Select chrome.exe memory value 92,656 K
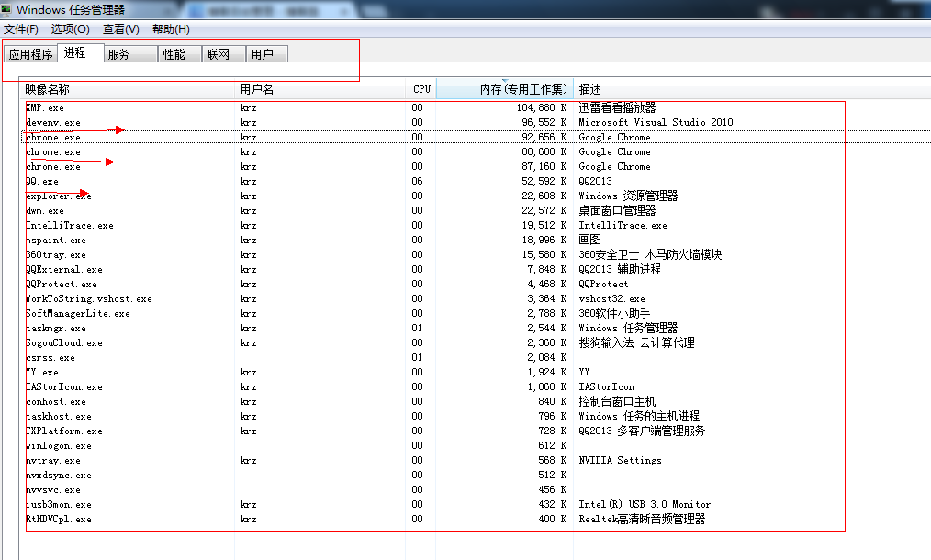The image size is (931, 560). [544, 137]
